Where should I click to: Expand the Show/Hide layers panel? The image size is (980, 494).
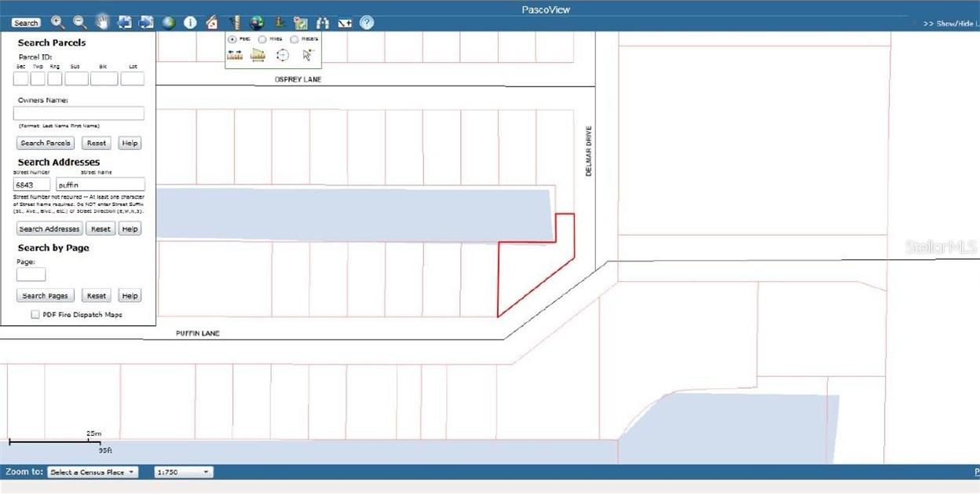coord(950,24)
